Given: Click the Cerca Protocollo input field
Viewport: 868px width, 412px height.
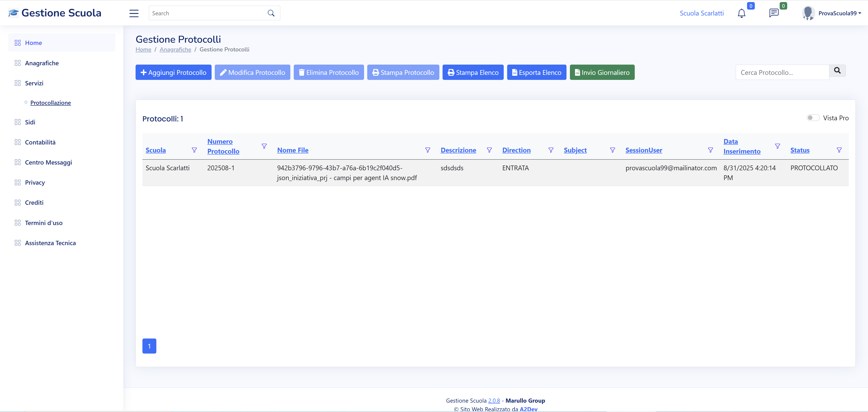Looking at the screenshot, I should coord(782,72).
